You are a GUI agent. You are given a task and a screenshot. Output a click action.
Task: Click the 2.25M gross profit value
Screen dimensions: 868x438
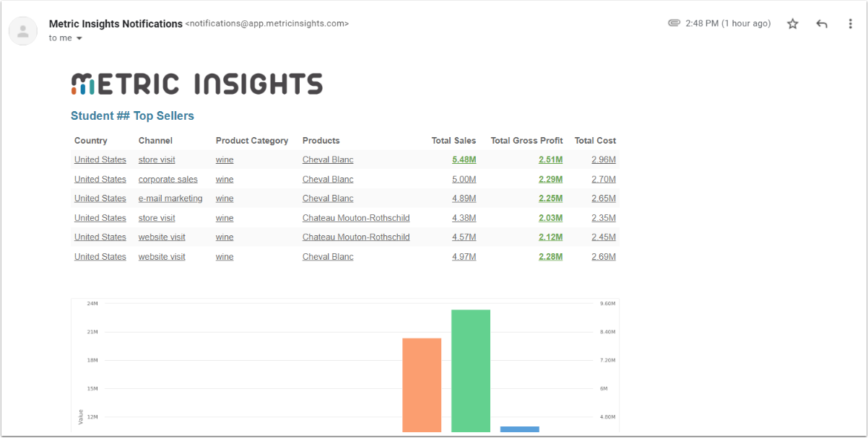coord(550,198)
